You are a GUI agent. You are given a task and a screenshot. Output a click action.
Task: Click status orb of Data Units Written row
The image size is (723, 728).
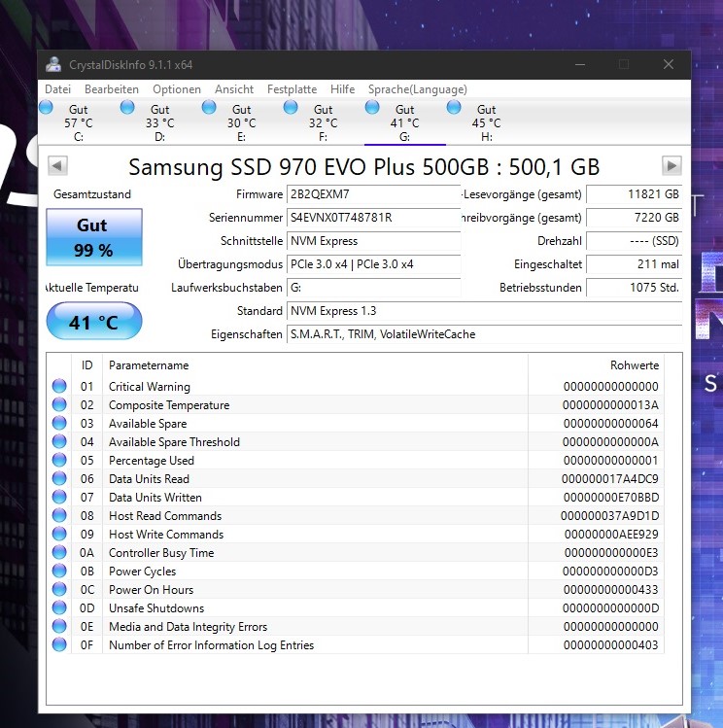coord(59,498)
